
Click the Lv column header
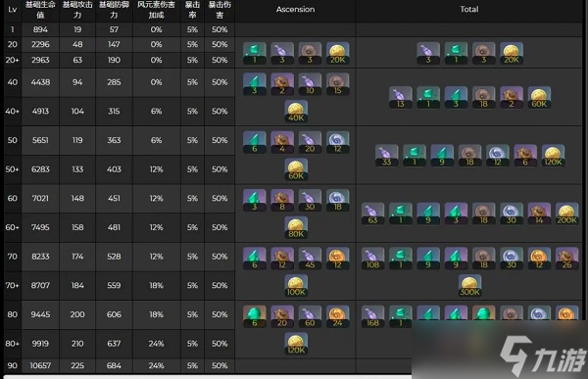(13, 10)
